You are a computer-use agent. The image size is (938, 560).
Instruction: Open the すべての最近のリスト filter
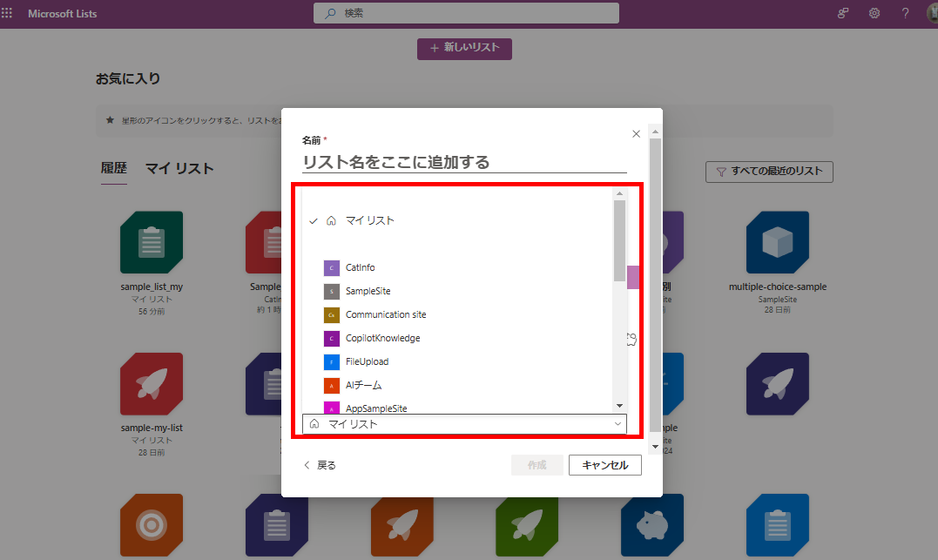tap(769, 172)
